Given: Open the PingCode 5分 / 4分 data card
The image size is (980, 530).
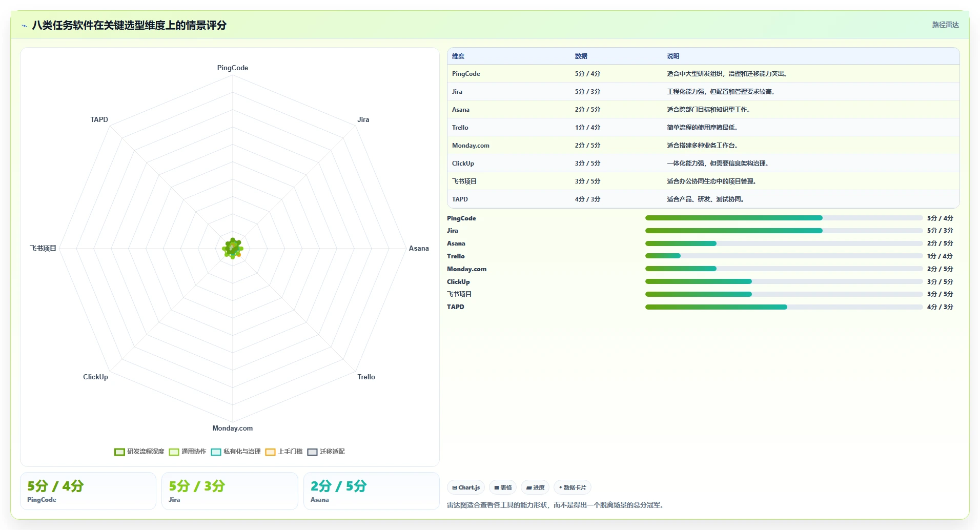Looking at the screenshot, I should (x=88, y=491).
